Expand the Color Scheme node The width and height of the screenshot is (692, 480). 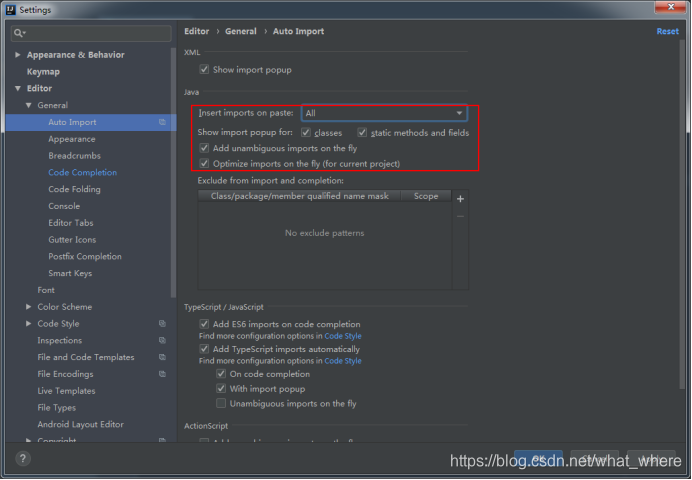29,307
